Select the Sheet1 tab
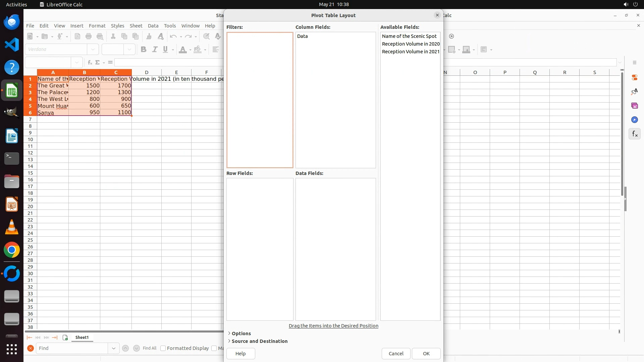 82,338
